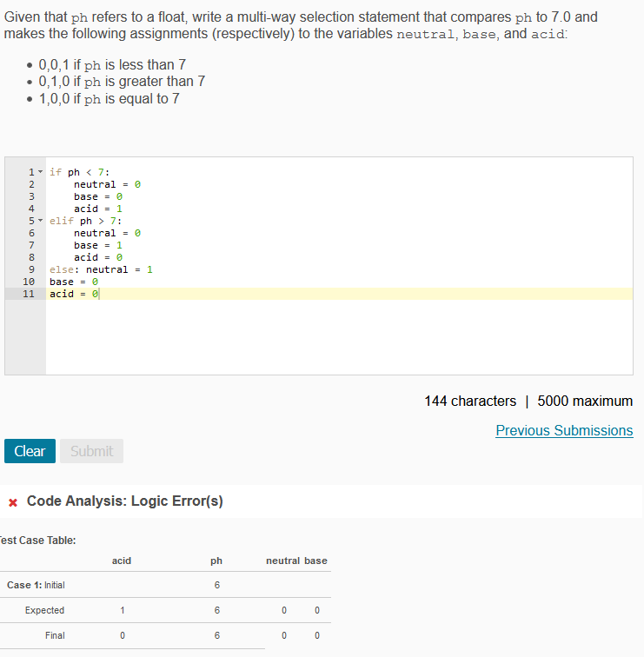Click line number 9 in the gutter
644x657 pixels.
(x=31, y=269)
